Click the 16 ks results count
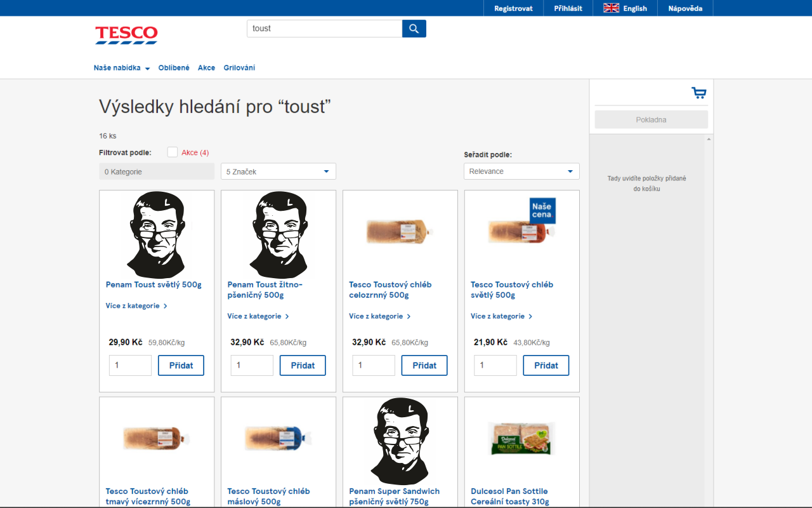Viewport: 812px width, 508px height. [x=108, y=136]
